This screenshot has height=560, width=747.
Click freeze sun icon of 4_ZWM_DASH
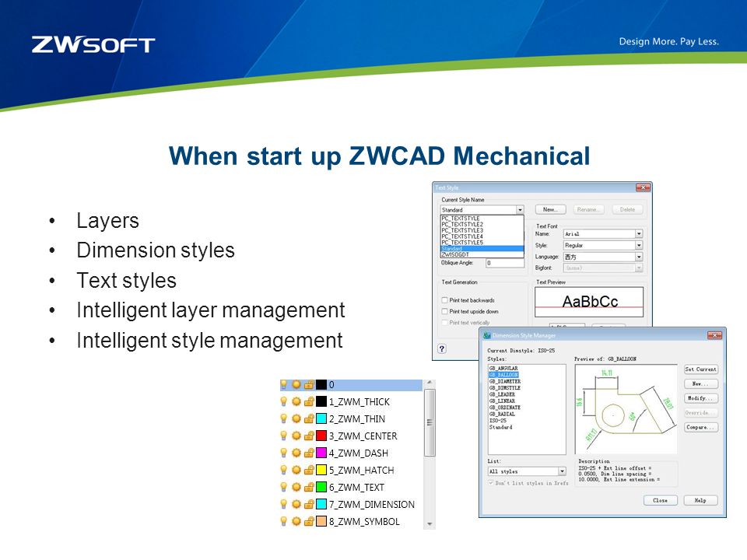(x=296, y=453)
